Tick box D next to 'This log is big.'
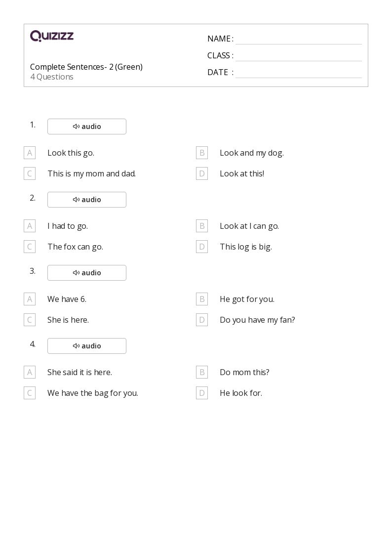Screen dimensions: 392x555 [x=202, y=247]
